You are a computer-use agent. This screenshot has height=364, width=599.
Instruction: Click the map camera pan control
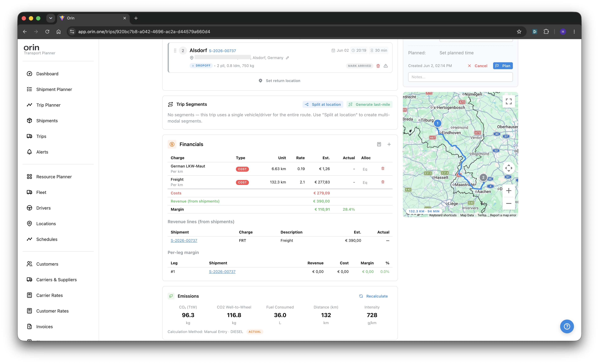[x=509, y=168]
